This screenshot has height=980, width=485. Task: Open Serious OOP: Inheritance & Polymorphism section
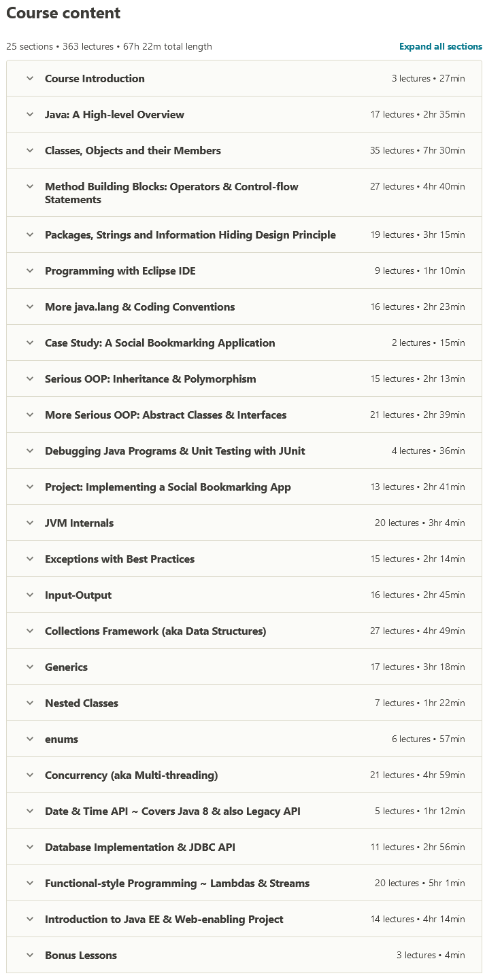coord(150,379)
